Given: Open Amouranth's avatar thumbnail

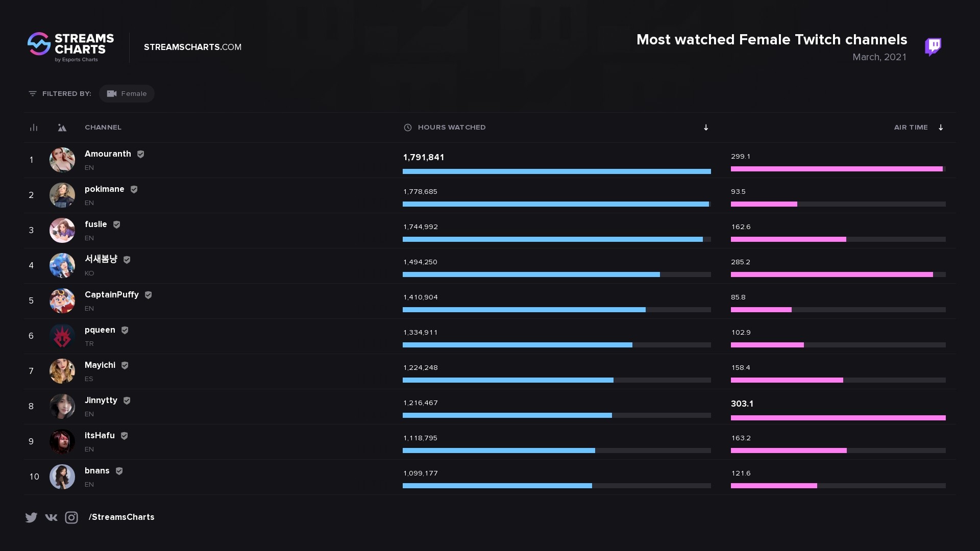Looking at the screenshot, I should point(62,160).
